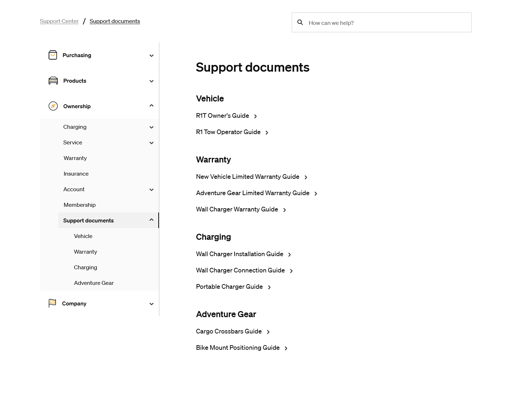Open Wall Charger Installation Guide link

coord(240,254)
